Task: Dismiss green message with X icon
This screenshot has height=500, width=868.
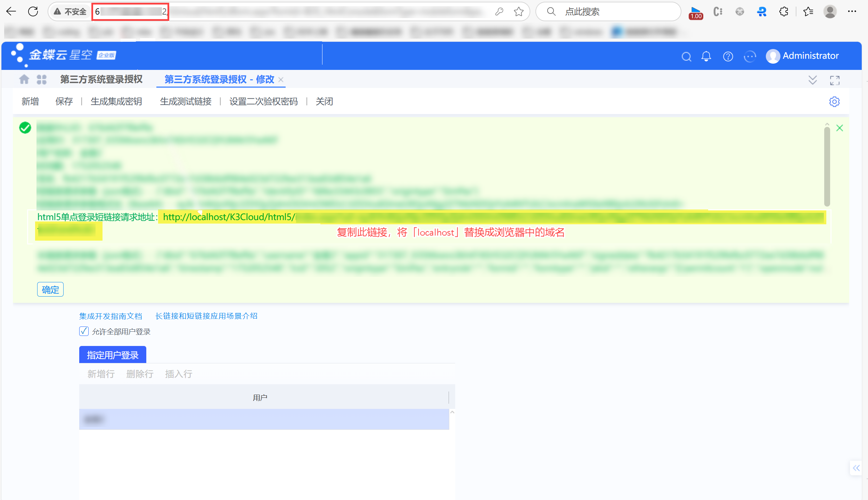Action: click(840, 128)
